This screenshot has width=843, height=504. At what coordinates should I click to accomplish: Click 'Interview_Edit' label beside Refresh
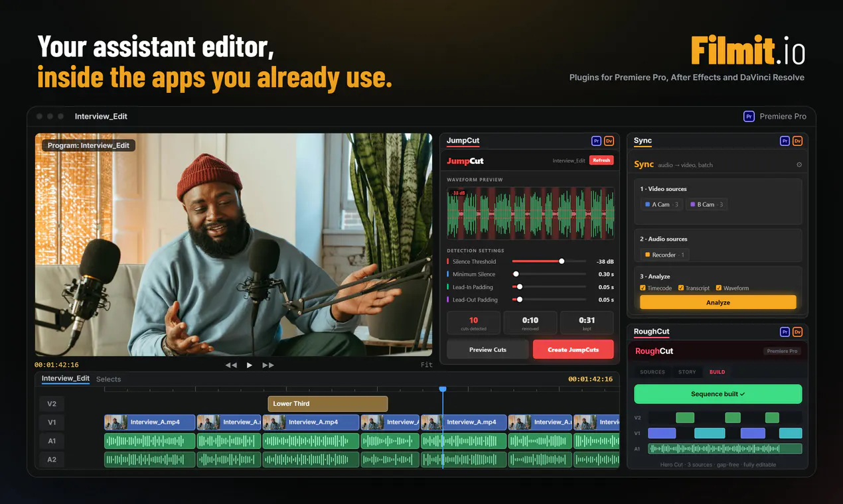click(569, 160)
